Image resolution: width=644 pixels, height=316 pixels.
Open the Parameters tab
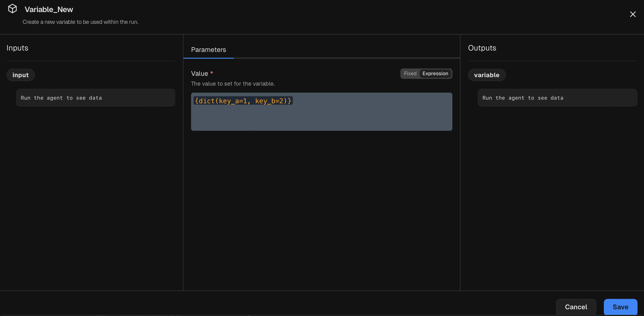click(x=208, y=49)
